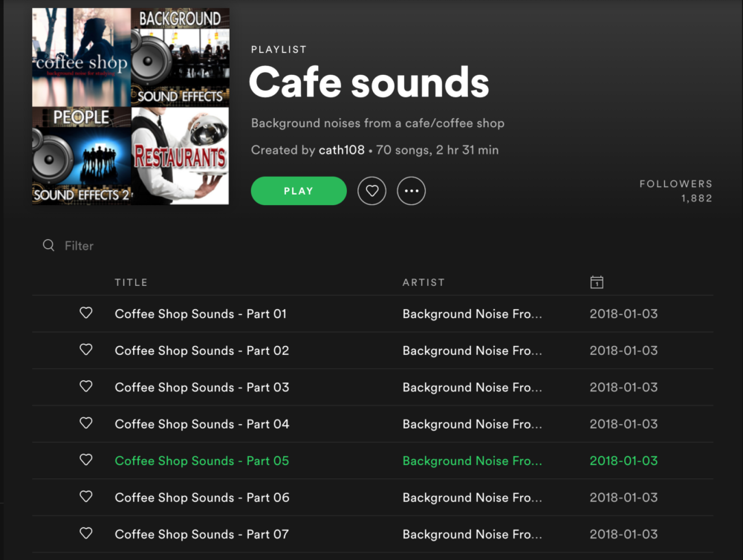The image size is (743, 560).
Task: Click the three-dot more options icon
Action: point(412,191)
